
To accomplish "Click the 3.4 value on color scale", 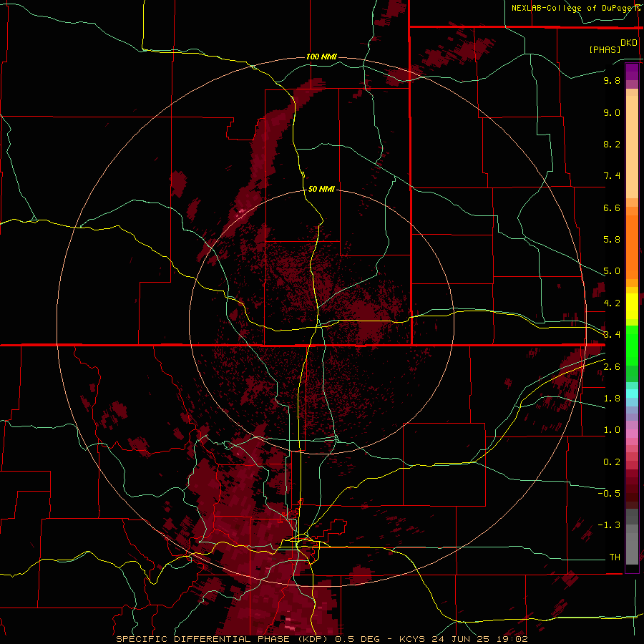I will click(612, 335).
